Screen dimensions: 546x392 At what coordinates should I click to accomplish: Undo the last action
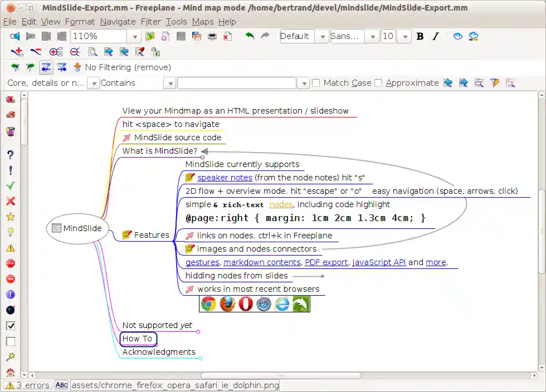click(x=251, y=36)
